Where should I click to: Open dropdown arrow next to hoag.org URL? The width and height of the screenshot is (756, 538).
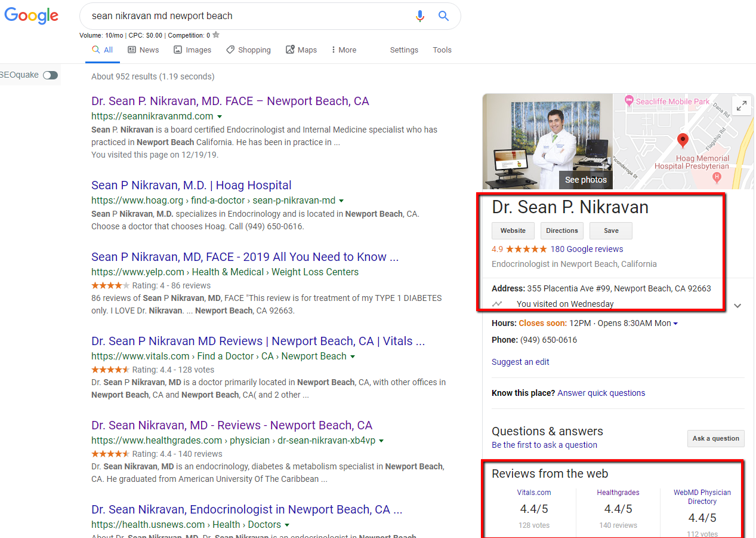click(x=341, y=201)
